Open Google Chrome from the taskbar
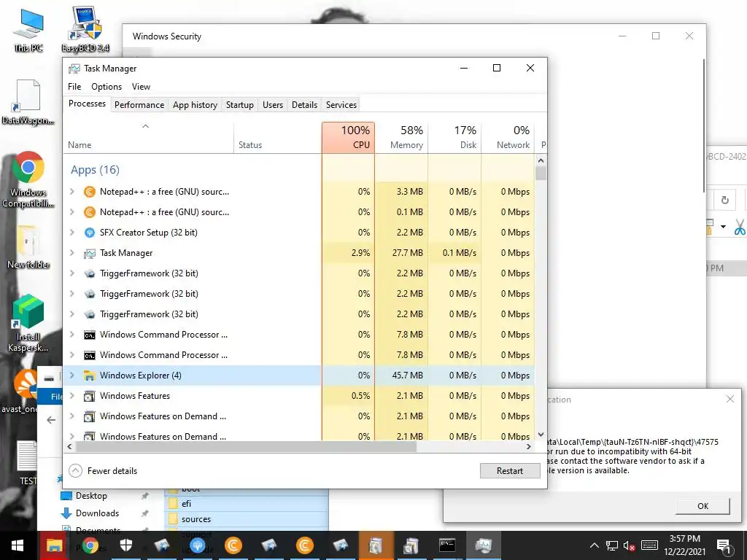Viewport: 747px width, 560px height. (x=90, y=545)
